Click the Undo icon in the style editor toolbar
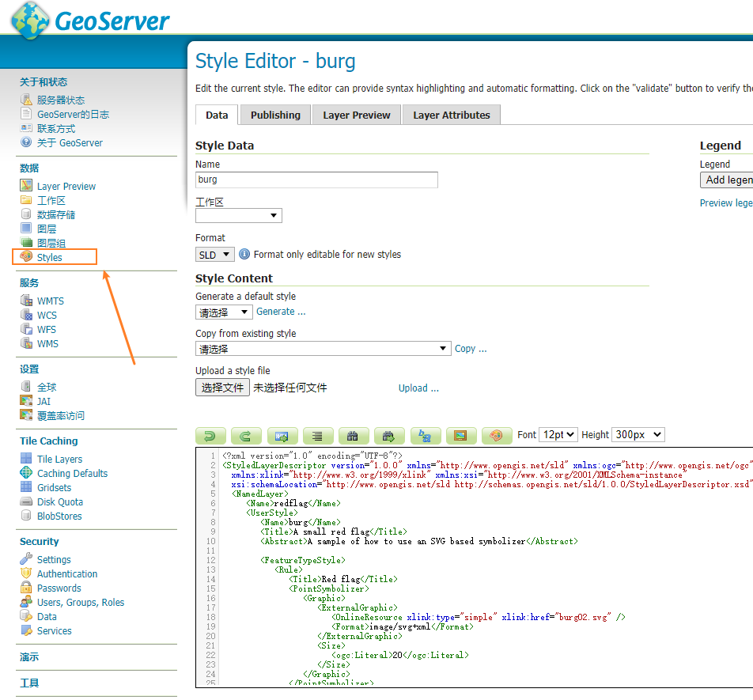Screen dimensions: 753x700 click(210, 434)
